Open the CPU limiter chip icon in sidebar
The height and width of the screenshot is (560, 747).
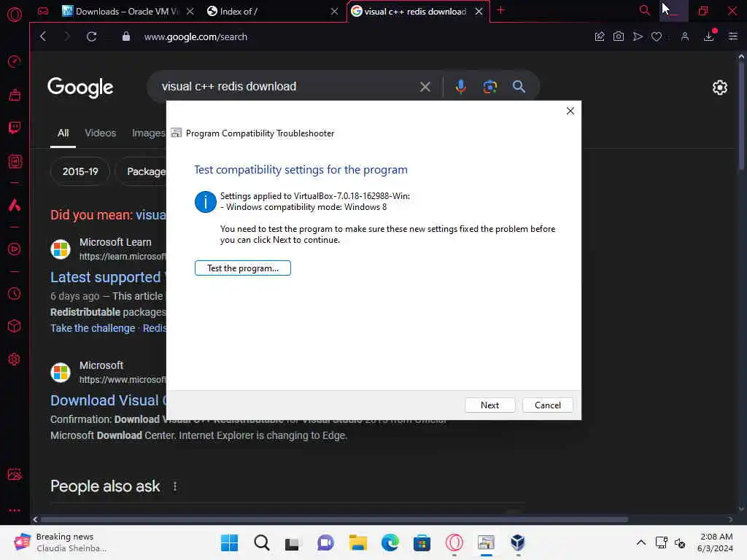pyautogui.click(x=15, y=161)
